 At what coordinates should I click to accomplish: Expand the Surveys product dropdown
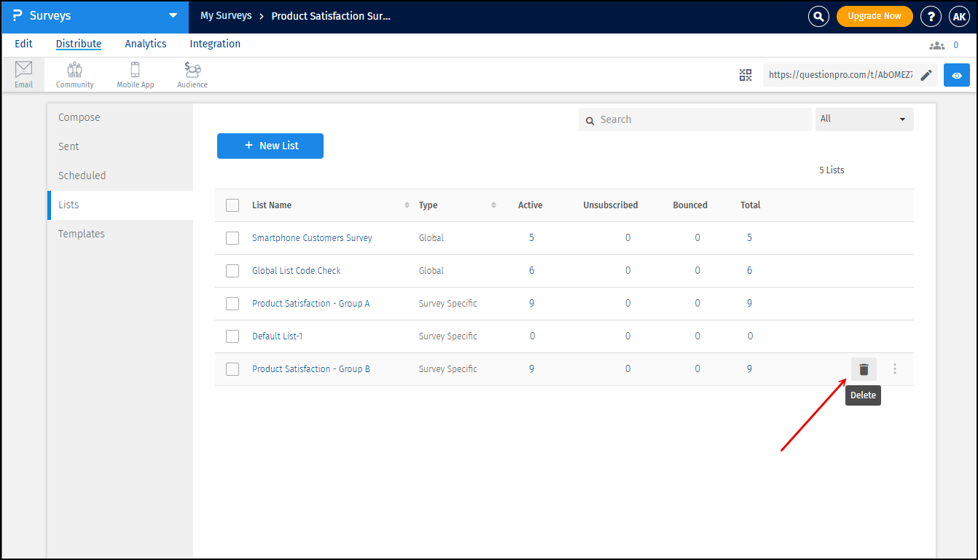(173, 16)
